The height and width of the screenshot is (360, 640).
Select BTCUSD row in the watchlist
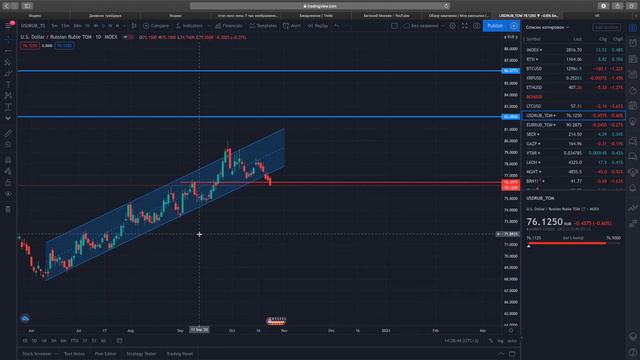click(574, 69)
